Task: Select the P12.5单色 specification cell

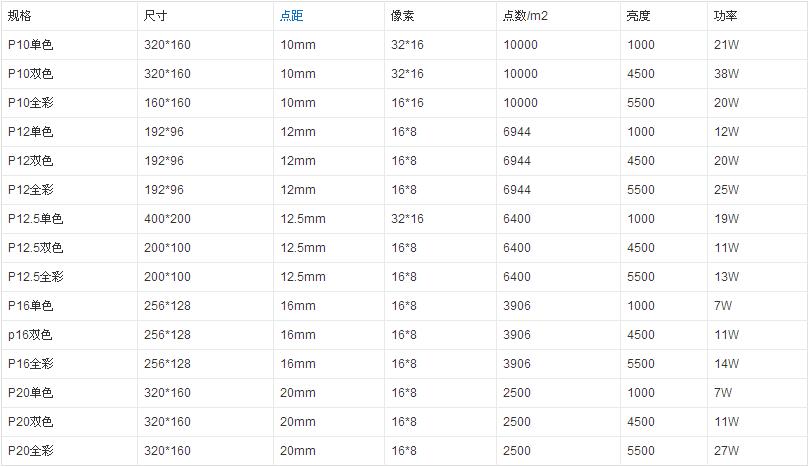Action: pyautogui.click(x=35, y=219)
